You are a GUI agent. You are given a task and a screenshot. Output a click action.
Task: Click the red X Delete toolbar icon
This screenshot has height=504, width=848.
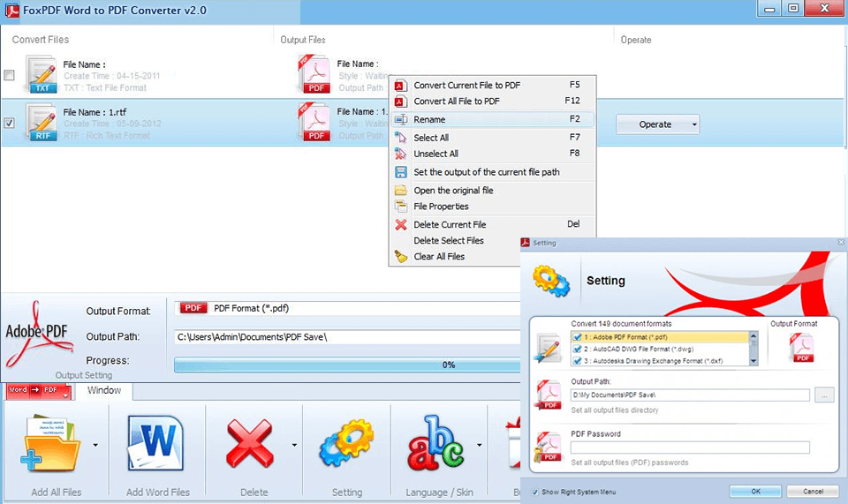250,443
